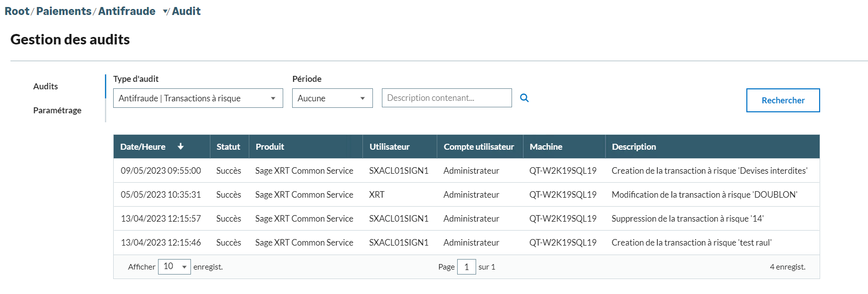Sort by the Utilisateur column header

point(389,147)
